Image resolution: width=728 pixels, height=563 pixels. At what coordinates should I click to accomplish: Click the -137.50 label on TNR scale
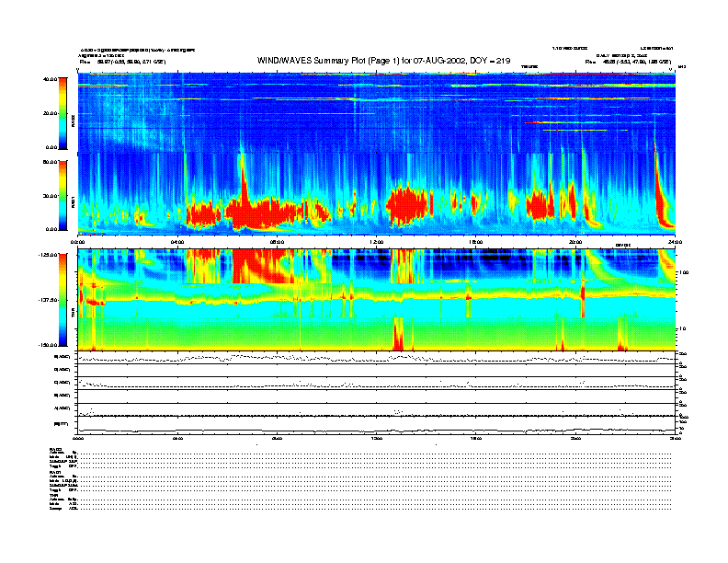(49, 300)
